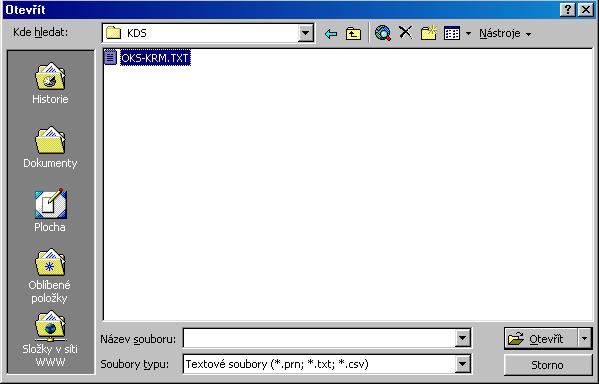Image resolution: width=599 pixels, height=384 pixels.
Task: Create a new folder
Action: [428, 33]
